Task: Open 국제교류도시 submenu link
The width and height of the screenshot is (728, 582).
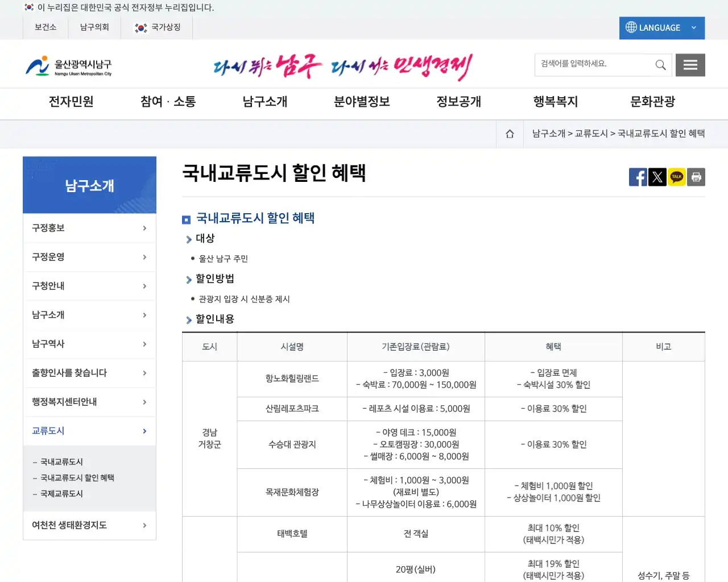Action: [61, 494]
